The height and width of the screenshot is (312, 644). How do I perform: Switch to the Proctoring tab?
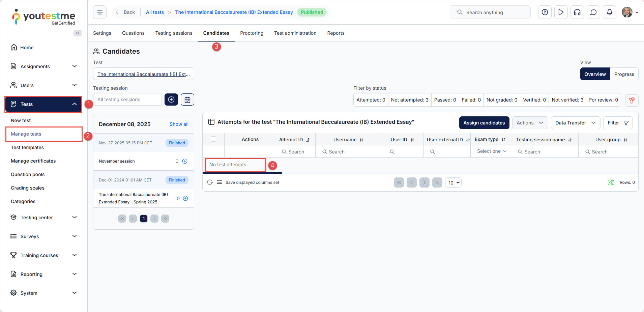252,33
